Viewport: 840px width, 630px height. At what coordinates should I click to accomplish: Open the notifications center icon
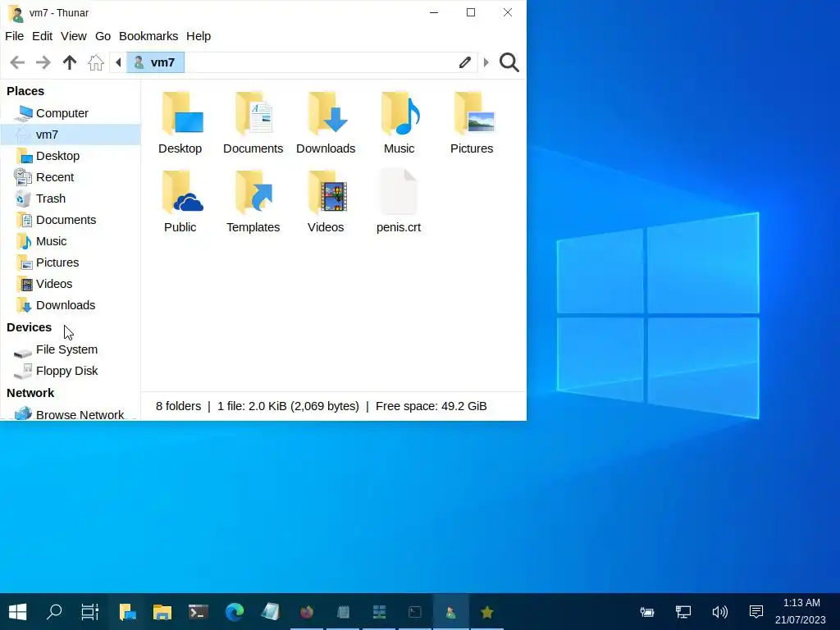756,612
